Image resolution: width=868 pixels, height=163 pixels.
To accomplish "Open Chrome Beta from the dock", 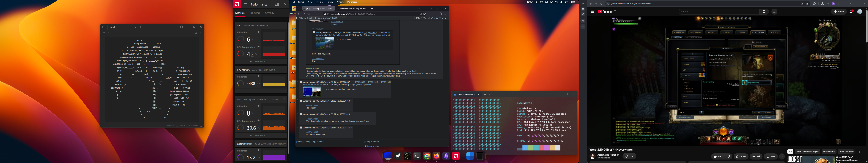I will point(427,156).
